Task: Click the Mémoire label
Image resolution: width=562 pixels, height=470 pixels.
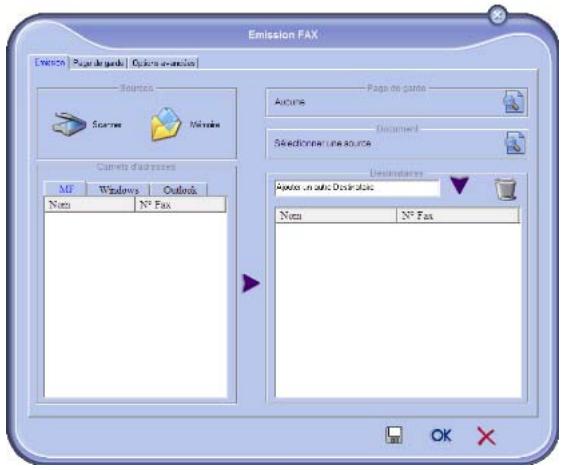Action: [205, 124]
